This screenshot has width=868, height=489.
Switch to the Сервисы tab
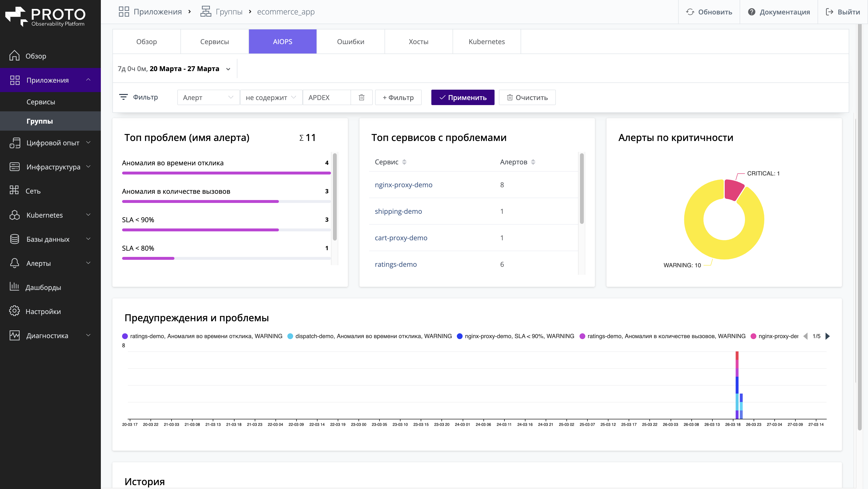tap(215, 41)
